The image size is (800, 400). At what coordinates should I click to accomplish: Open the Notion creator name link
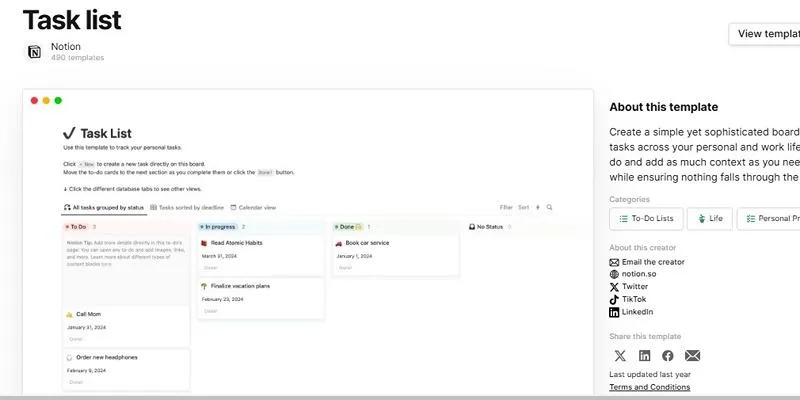[66, 46]
